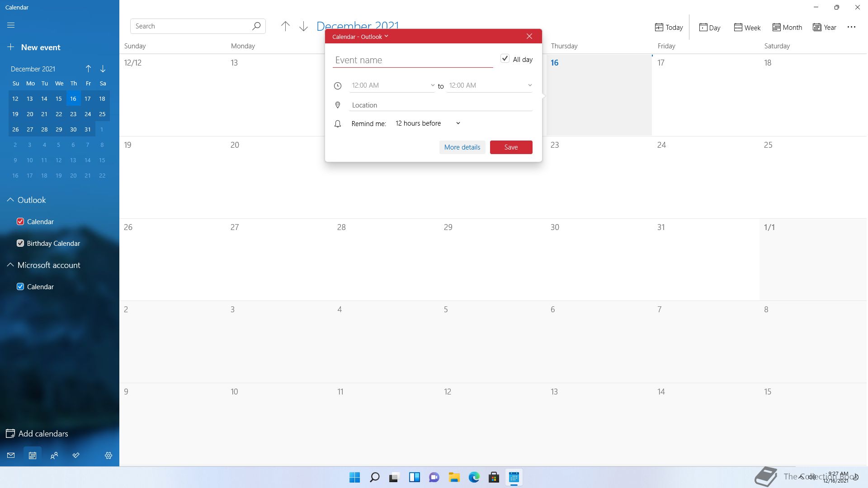
Task: Switch to Mail app icon
Action: tap(11, 455)
